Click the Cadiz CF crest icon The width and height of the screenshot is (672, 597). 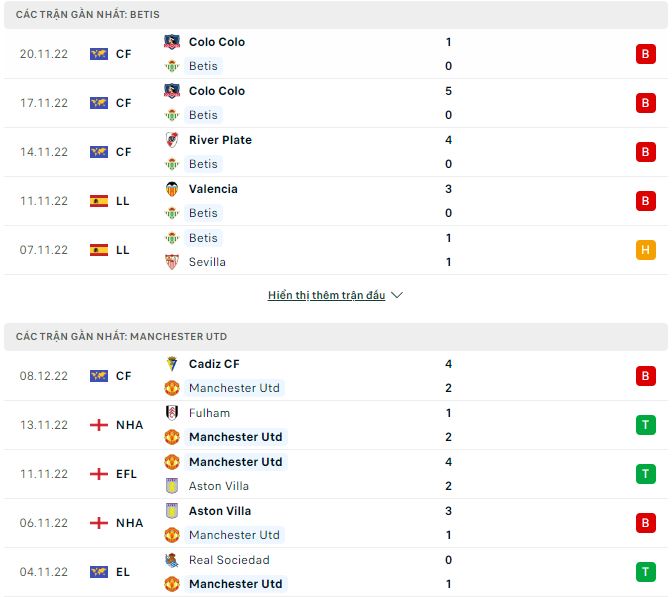pos(172,364)
